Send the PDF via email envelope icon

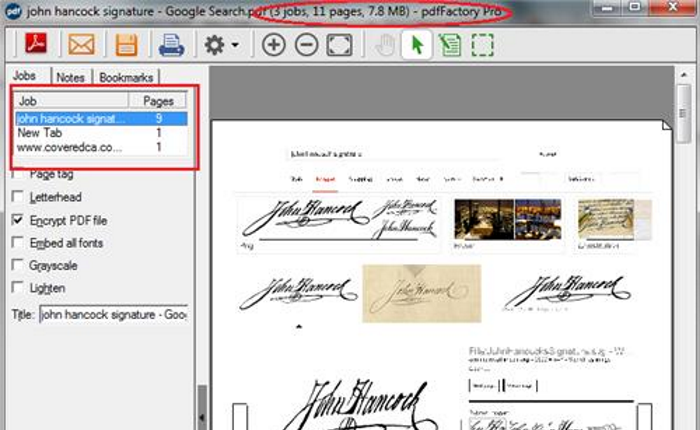(81, 45)
